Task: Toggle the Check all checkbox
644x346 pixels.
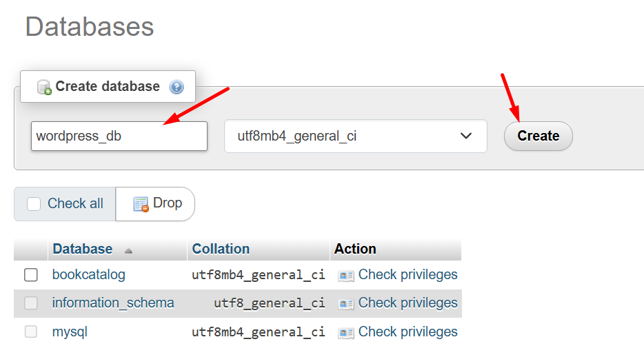Action: tap(34, 204)
